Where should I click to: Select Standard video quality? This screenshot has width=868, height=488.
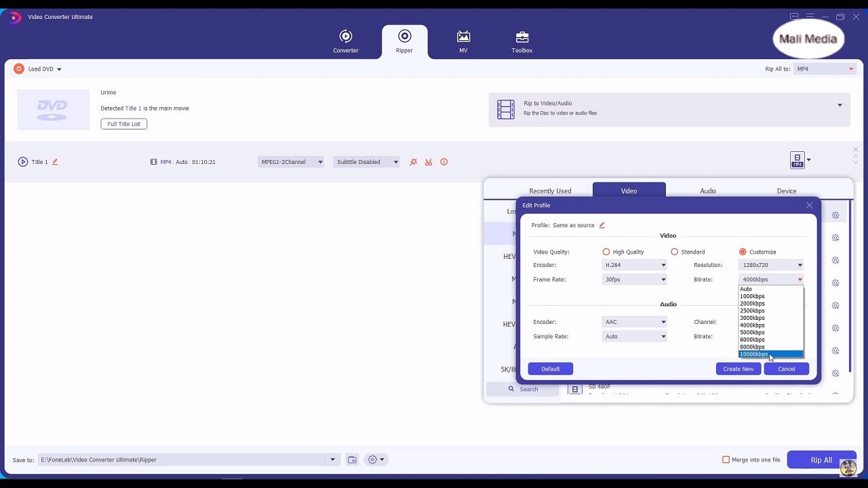tap(674, 252)
